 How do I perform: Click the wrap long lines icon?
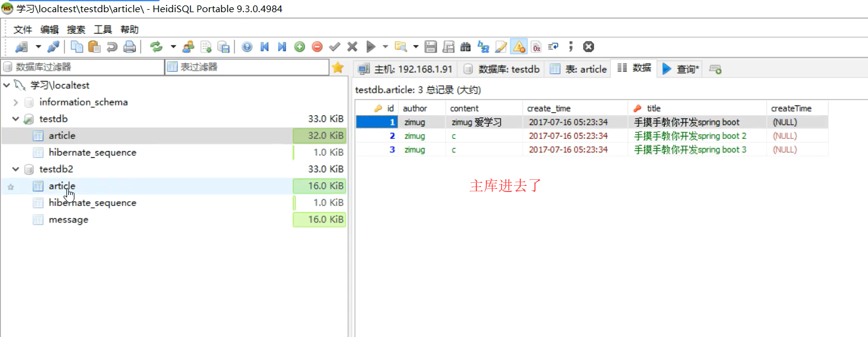[x=553, y=46]
